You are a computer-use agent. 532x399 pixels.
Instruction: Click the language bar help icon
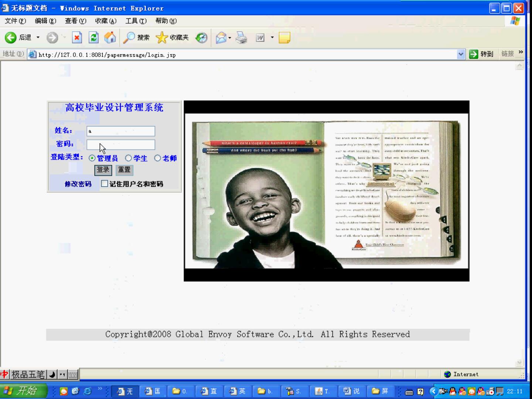click(x=420, y=392)
